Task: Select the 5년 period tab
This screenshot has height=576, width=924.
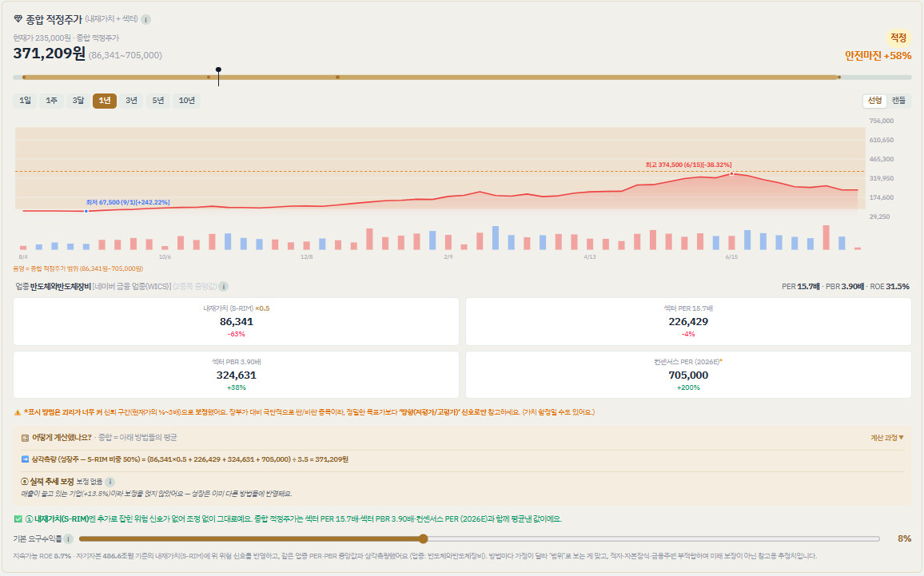Action: click(158, 101)
